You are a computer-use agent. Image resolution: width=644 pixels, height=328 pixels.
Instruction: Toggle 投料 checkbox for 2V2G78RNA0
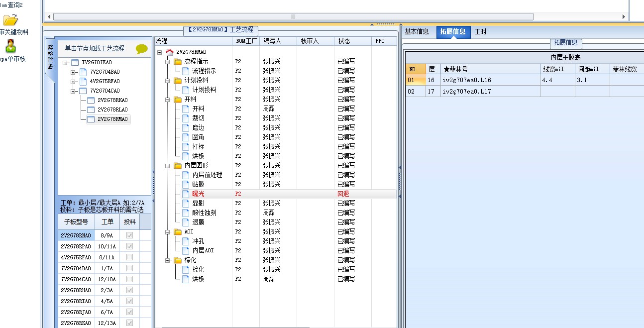(x=129, y=235)
